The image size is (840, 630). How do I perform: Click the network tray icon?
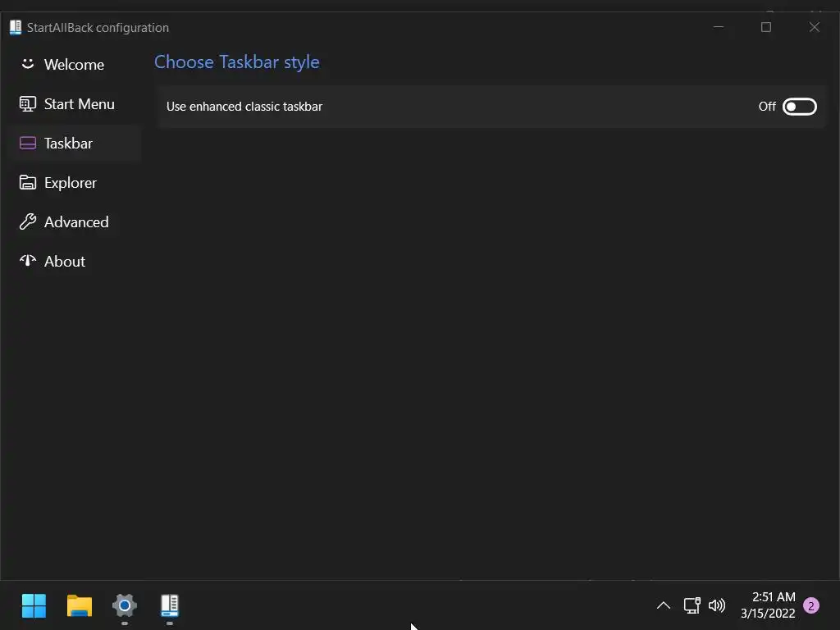[x=692, y=606]
